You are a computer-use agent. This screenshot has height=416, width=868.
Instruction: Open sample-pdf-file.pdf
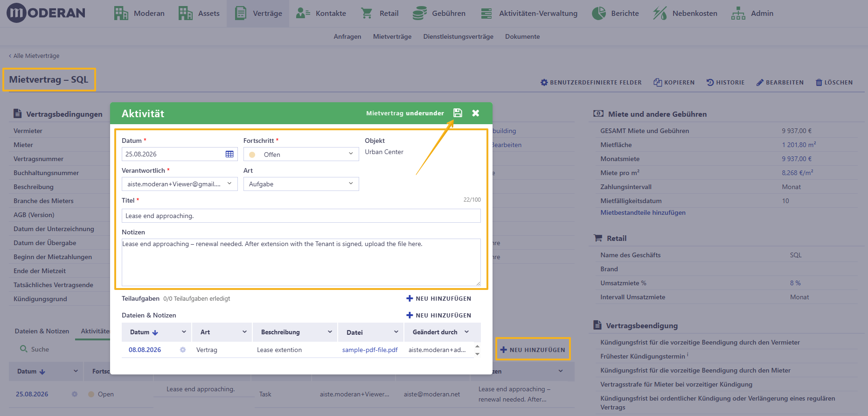click(370, 350)
